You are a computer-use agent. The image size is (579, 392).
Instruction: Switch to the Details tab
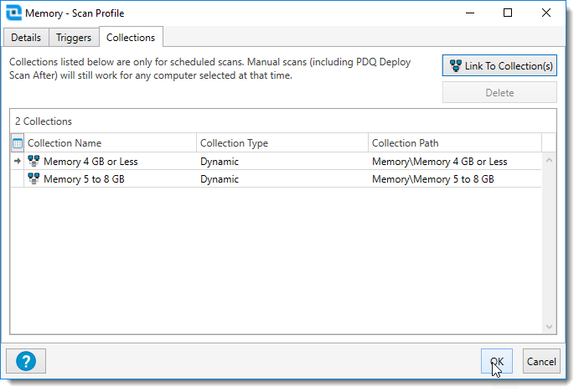pos(26,38)
